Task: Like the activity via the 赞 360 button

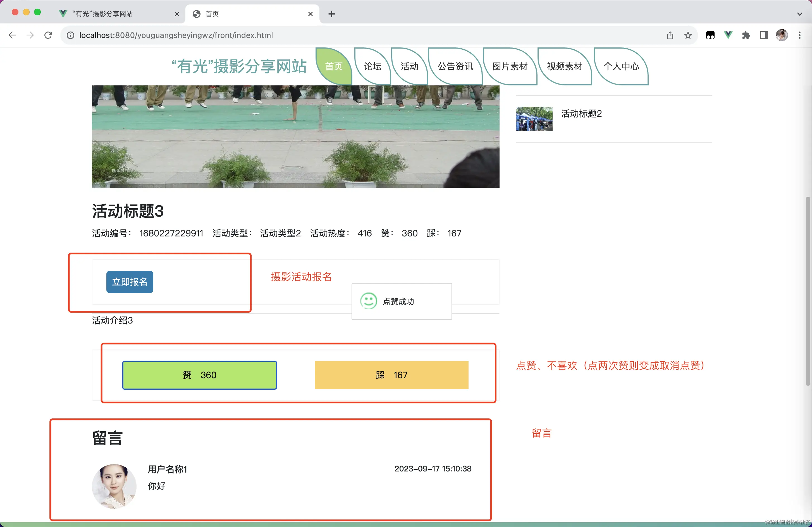Action: tap(200, 375)
